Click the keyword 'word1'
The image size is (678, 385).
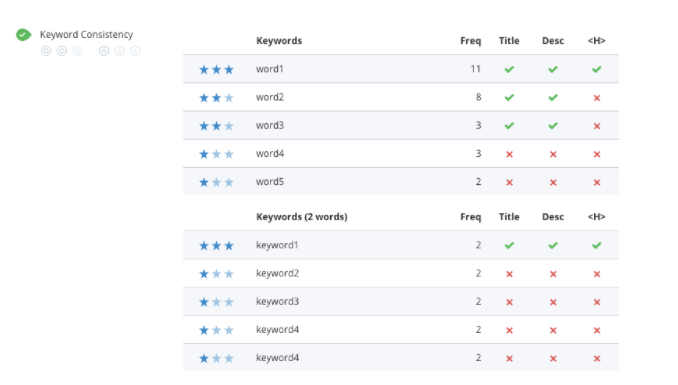[270, 69]
